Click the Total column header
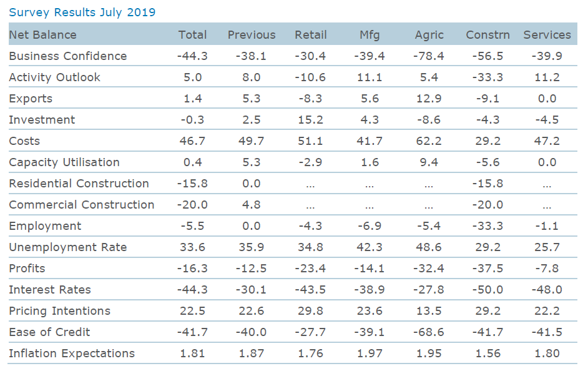Screen dimensions: 588x371 [x=192, y=35]
